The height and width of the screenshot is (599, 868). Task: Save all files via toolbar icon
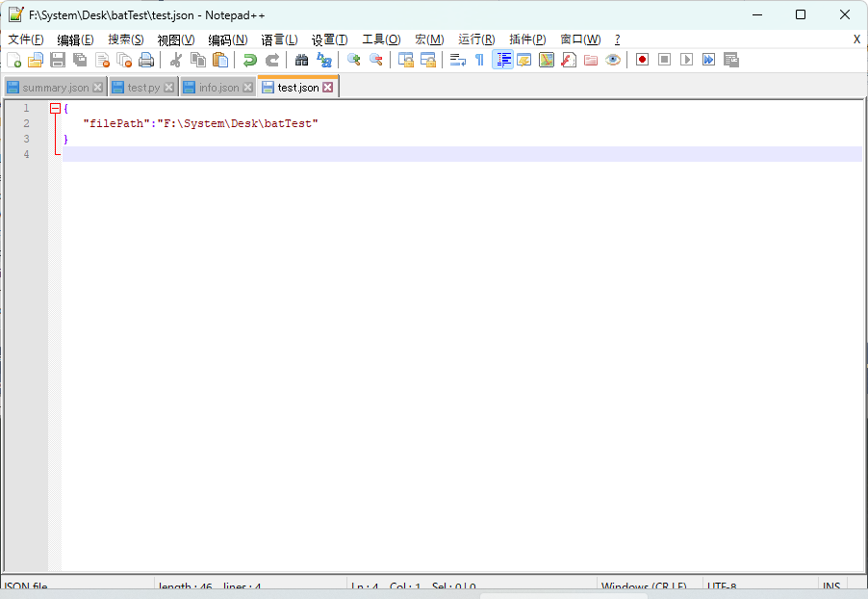coord(80,60)
